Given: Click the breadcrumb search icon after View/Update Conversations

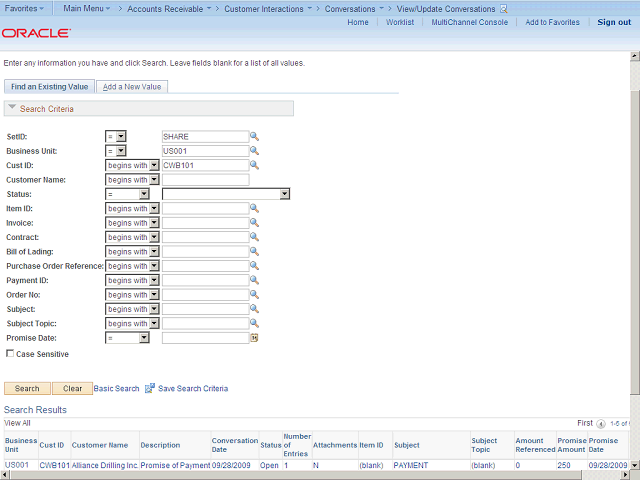Looking at the screenshot, I should point(504,9).
